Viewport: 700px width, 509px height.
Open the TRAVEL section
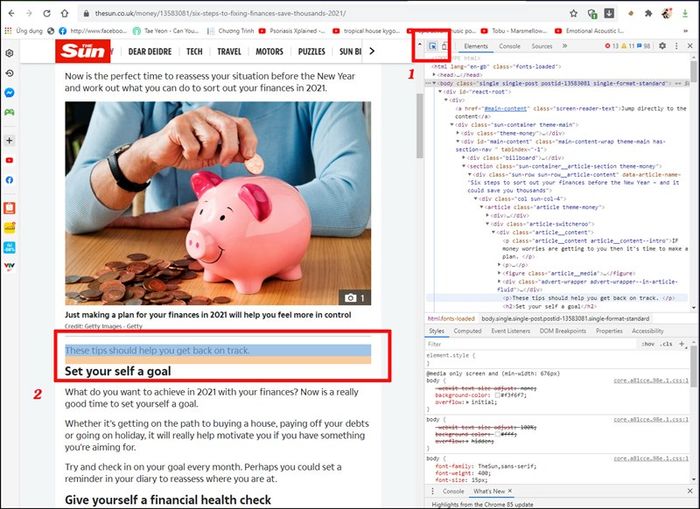229,51
